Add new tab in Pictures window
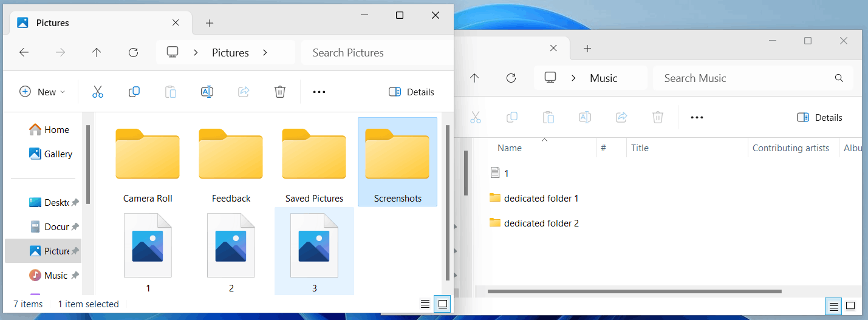This screenshot has width=868, height=320. click(x=210, y=23)
